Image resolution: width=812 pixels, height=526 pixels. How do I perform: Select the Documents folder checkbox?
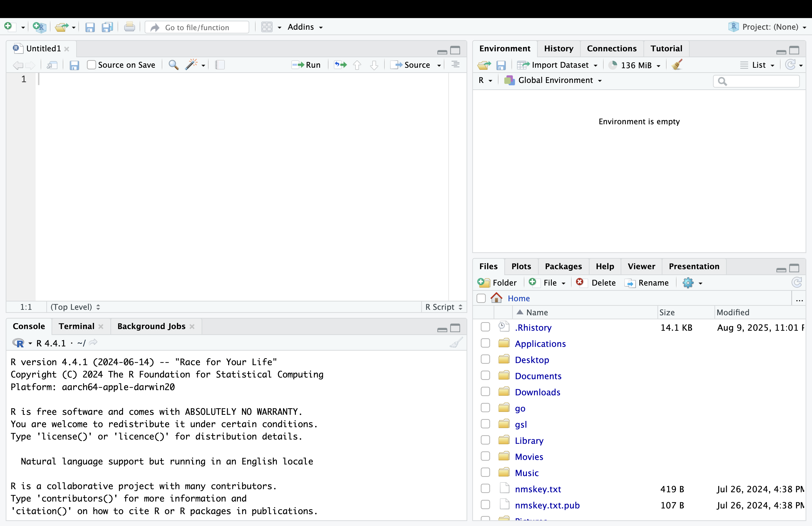[x=485, y=375]
